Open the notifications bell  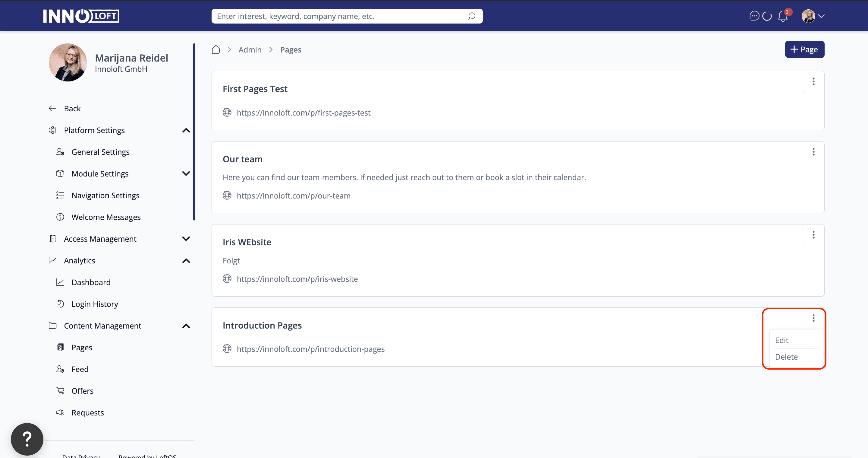pyautogui.click(x=783, y=17)
